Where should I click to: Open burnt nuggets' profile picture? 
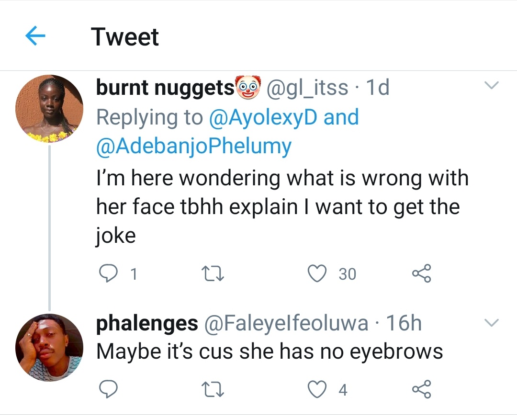coord(49,109)
